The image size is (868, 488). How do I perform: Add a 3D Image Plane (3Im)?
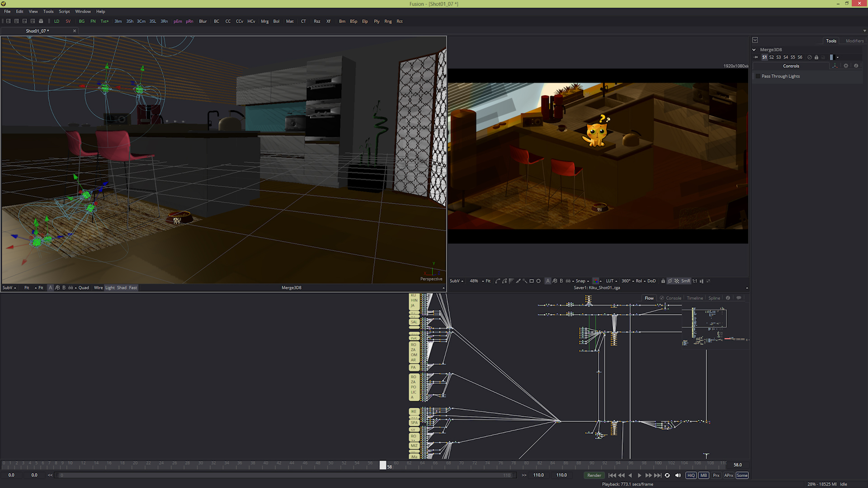[118, 21]
